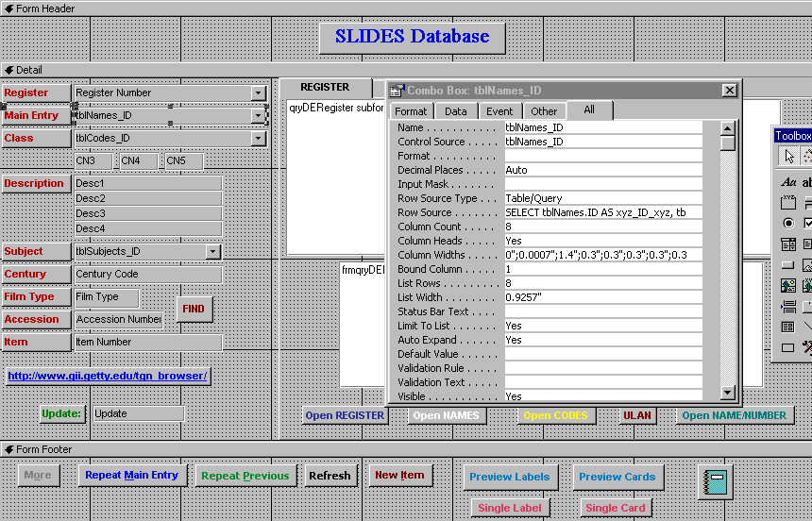
Task: Select the Century Code text box
Action: click(x=148, y=274)
